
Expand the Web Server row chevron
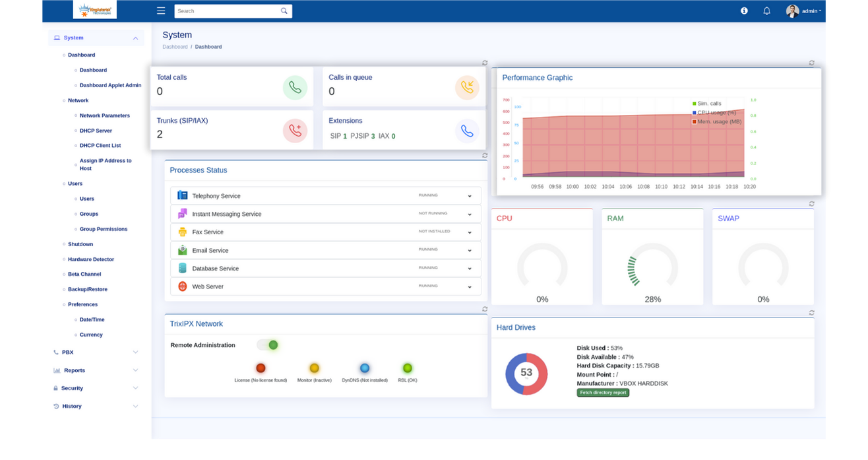point(470,287)
